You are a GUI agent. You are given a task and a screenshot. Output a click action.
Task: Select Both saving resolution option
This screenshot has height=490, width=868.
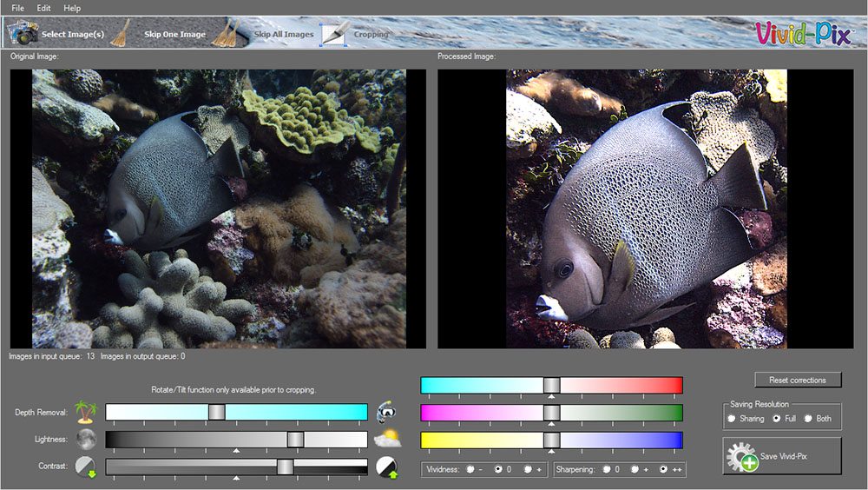coord(808,419)
